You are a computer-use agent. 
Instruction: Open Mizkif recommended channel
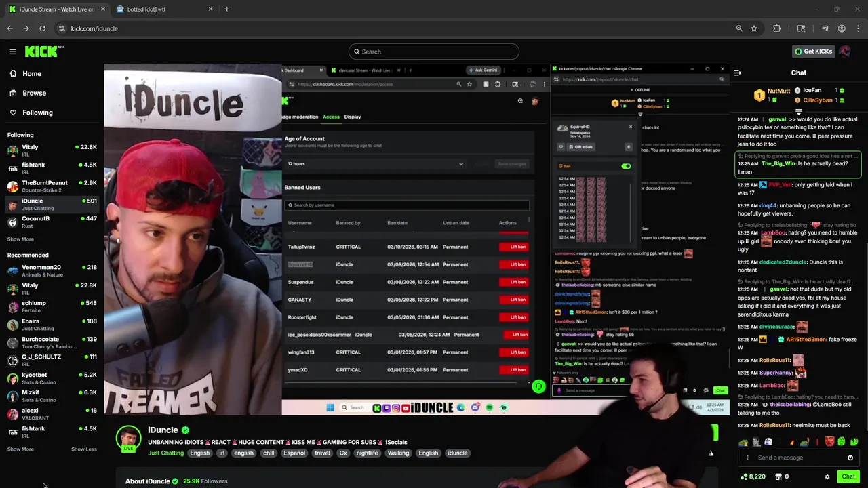(x=52, y=396)
